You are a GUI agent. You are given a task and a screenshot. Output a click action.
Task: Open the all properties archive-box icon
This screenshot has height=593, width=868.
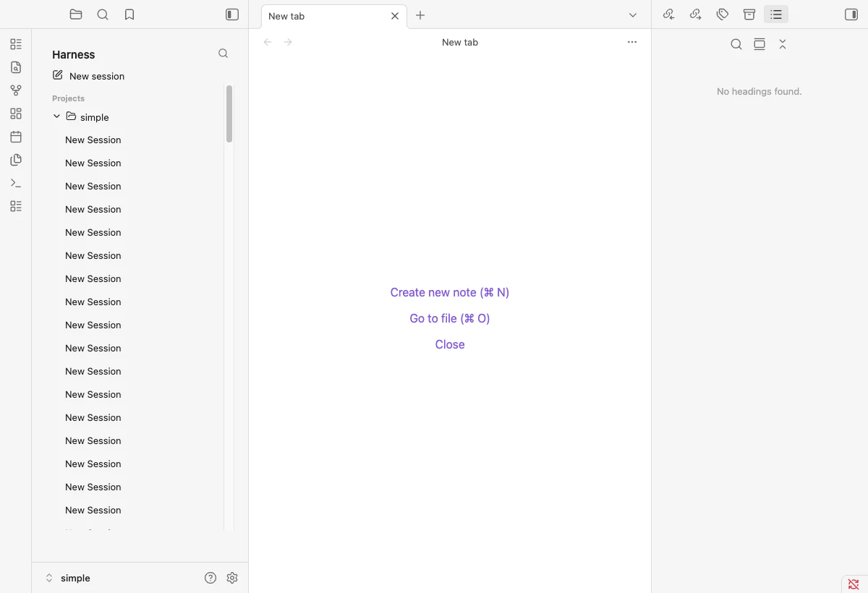click(749, 14)
